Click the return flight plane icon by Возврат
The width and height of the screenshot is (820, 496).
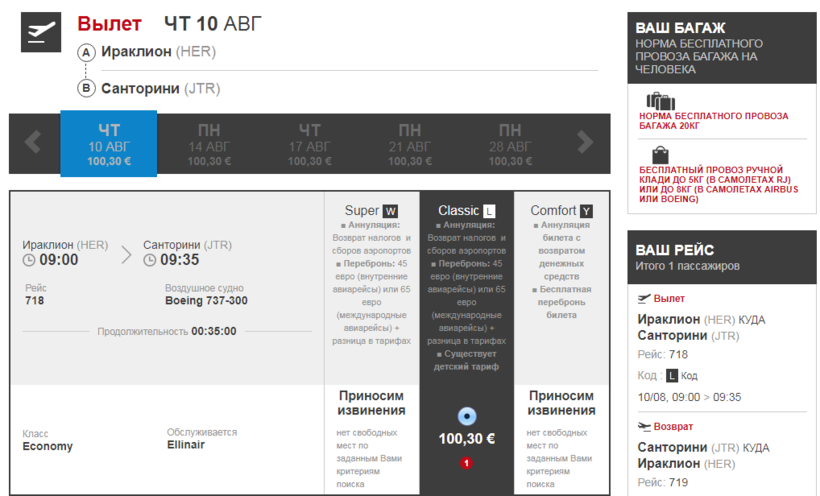coord(645,427)
